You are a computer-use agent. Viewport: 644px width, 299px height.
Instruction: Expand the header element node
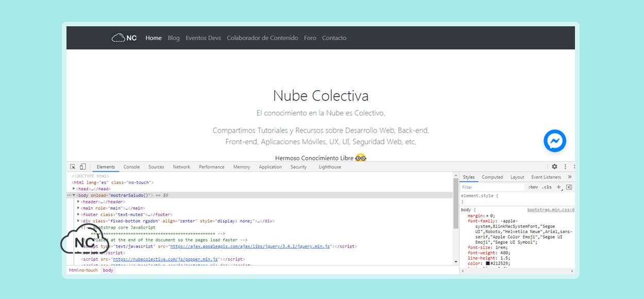tap(78, 202)
